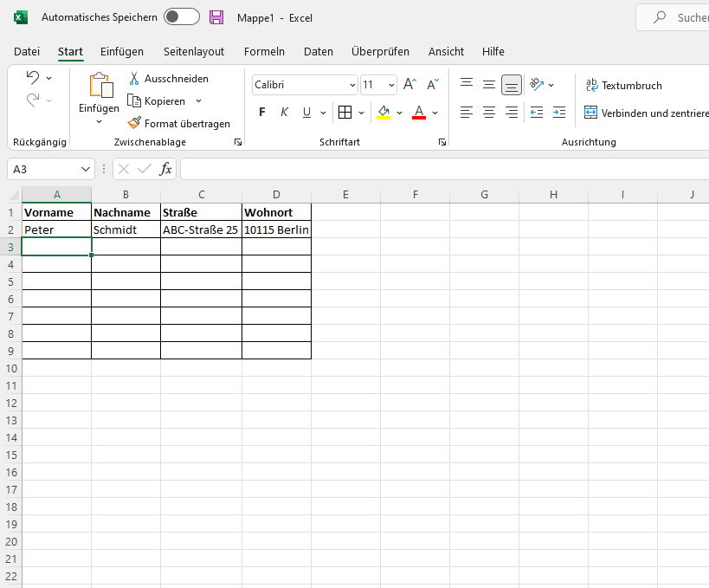Image resolution: width=709 pixels, height=588 pixels.
Task: Open the Name Box A3 dropdown
Action: [86, 169]
